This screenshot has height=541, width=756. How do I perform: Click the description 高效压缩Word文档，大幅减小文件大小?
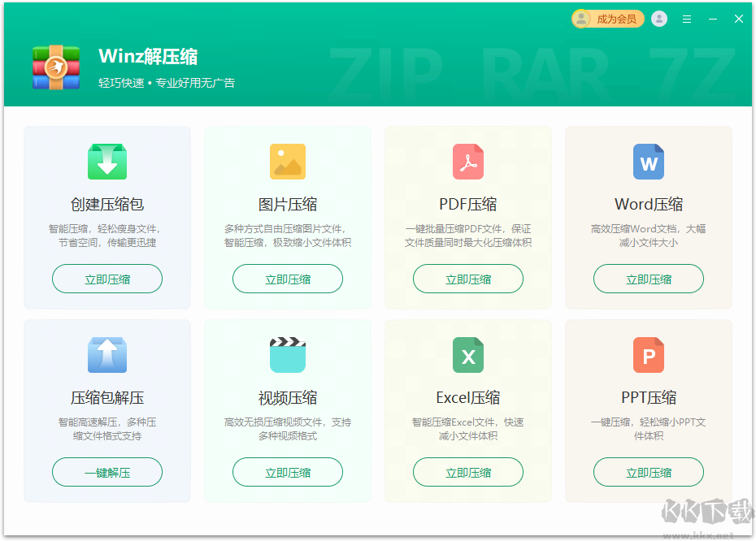[x=649, y=236]
